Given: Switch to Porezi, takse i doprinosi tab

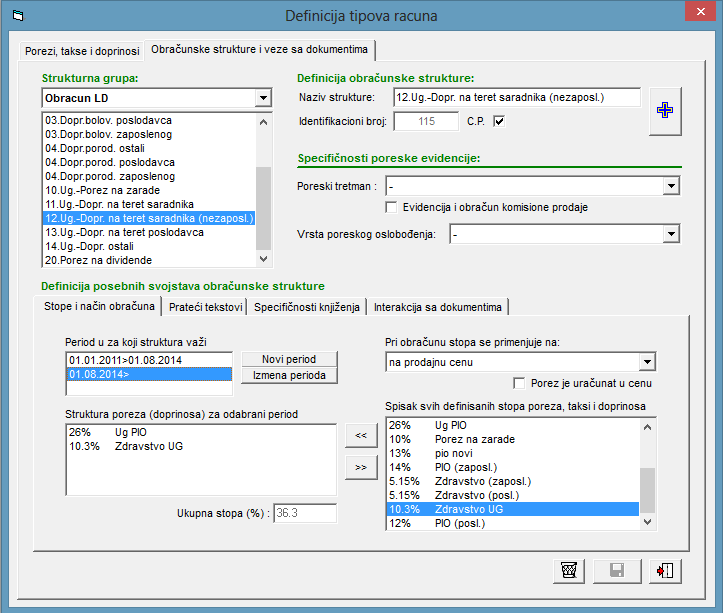Looking at the screenshot, I should click(83, 49).
